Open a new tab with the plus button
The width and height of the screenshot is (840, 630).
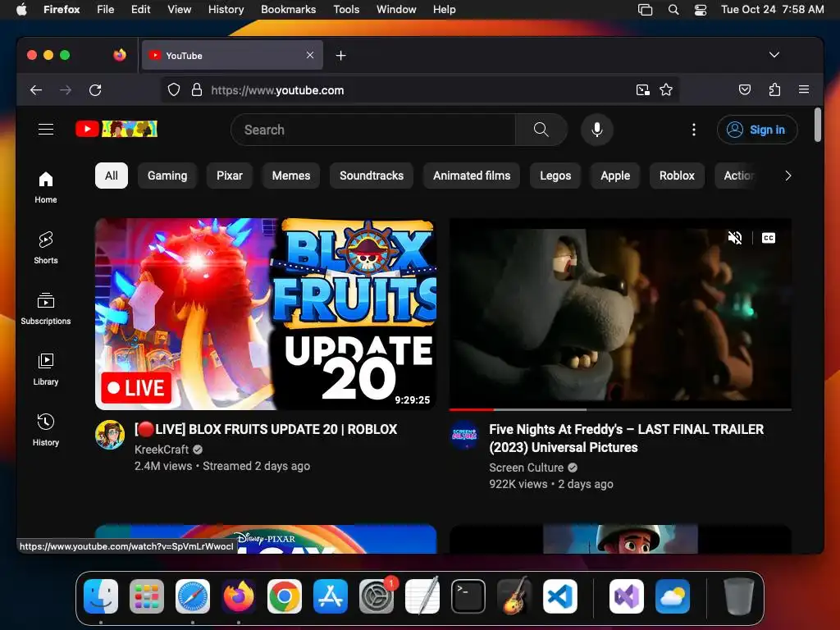tap(340, 56)
